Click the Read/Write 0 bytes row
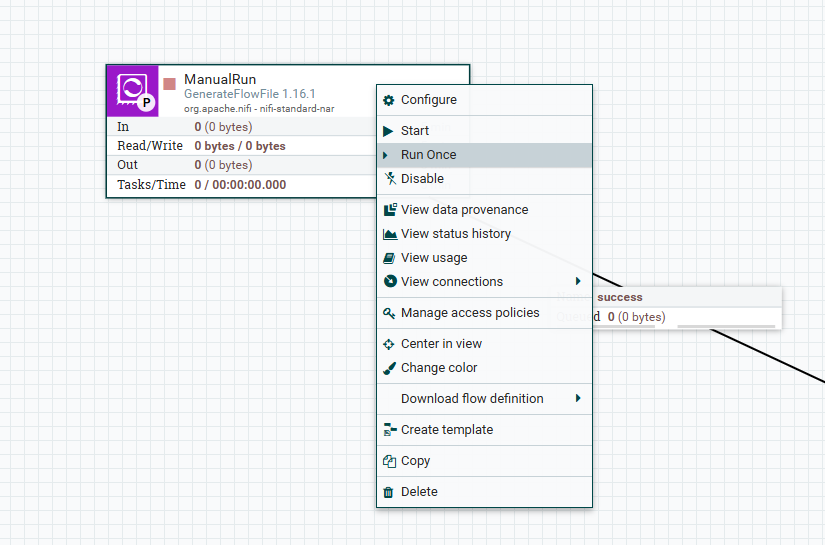Image resolution: width=825 pixels, height=545 pixels. pyautogui.click(x=242, y=146)
